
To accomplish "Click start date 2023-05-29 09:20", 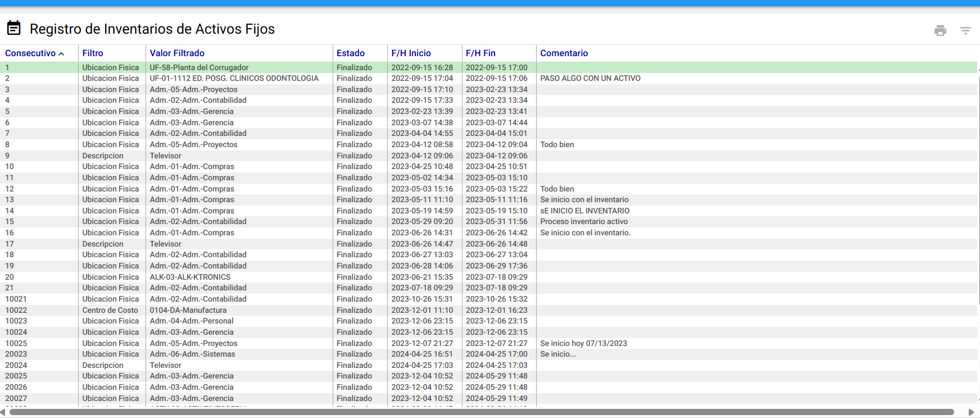I will click(x=422, y=222).
